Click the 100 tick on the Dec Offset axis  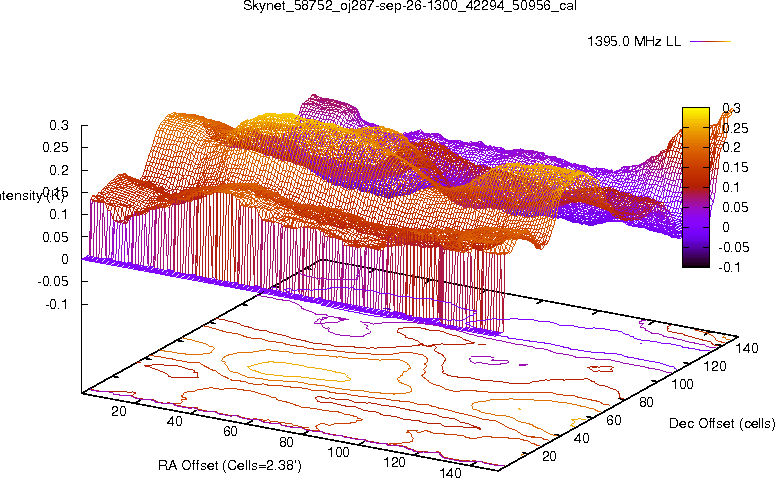pyautogui.click(x=682, y=384)
